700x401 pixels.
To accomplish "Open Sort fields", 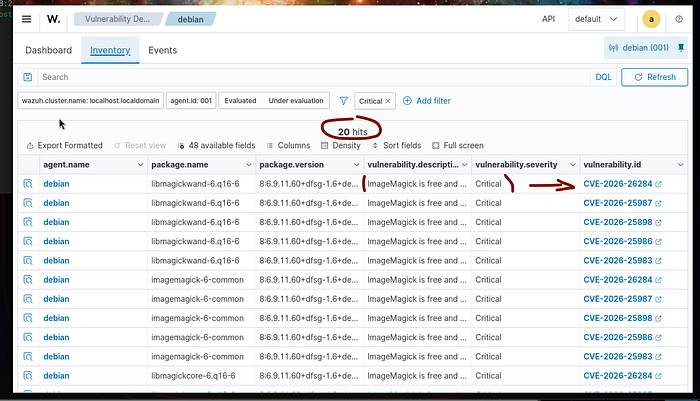I will pyautogui.click(x=396, y=146).
